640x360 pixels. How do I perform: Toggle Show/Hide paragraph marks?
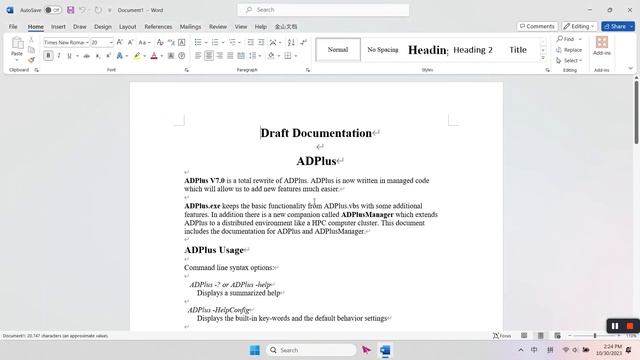pos(303,42)
